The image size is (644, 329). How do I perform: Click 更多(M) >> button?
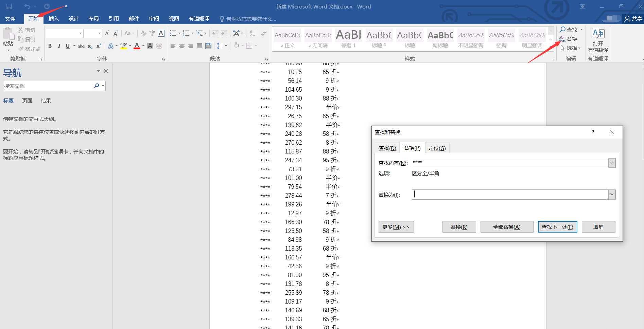click(396, 227)
